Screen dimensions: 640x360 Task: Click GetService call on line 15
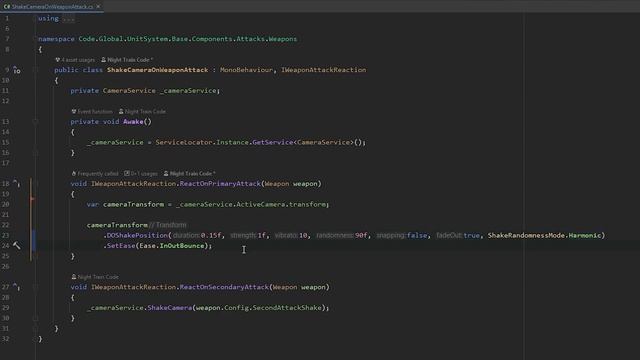(272, 142)
